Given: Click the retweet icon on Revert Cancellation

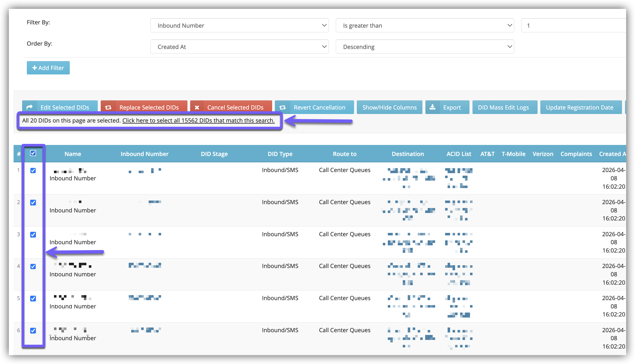Looking at the screenshot, I should point(282,107).
